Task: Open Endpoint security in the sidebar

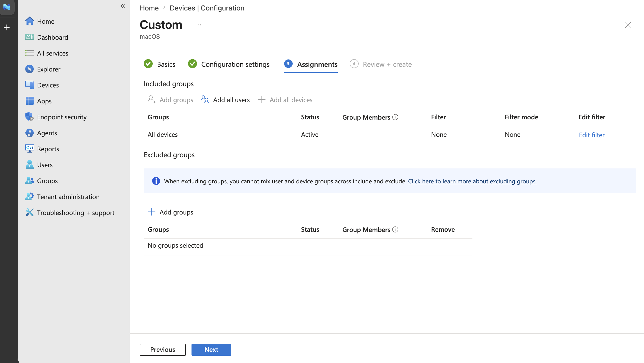Action: tap(62, 117)
